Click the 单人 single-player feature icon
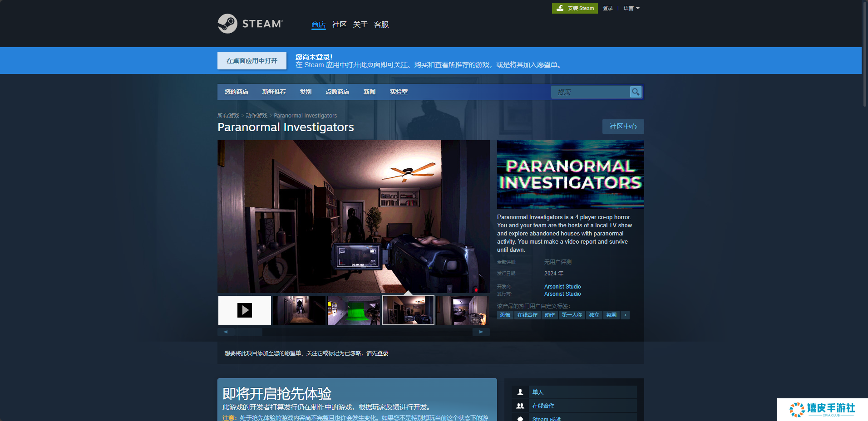Viewport: 868px width, 421px height. pyautogui.click(x=520, y=392)
